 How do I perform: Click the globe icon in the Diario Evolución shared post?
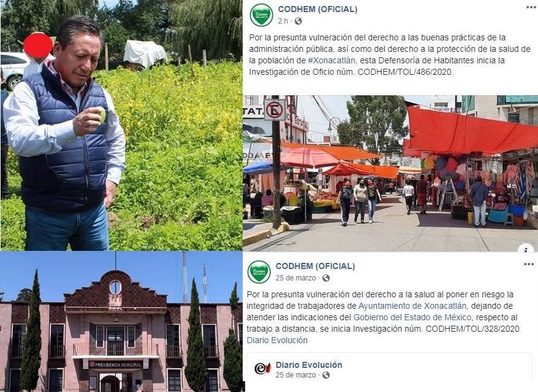[326, 375]
